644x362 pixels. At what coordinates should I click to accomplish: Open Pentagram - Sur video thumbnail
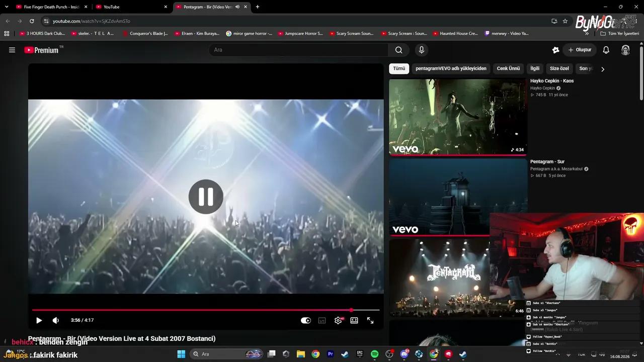pyautogui.click(x=458, y=197)
